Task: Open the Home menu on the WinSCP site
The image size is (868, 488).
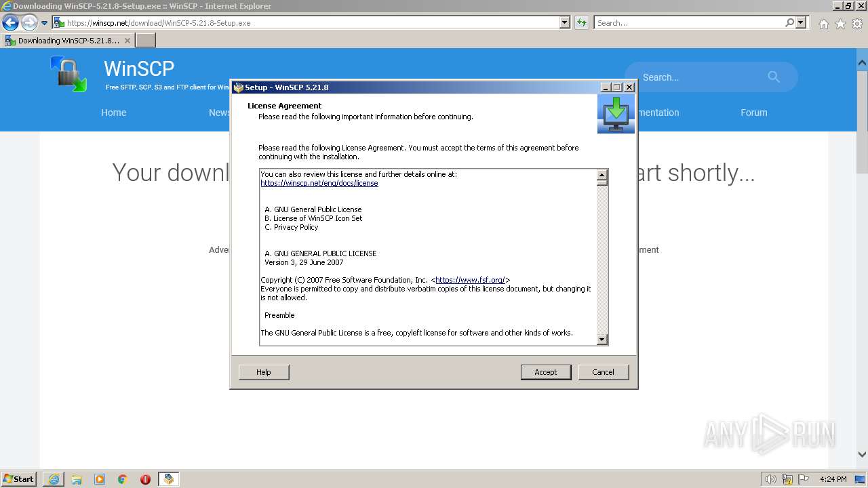Action: tap(114, 113)
